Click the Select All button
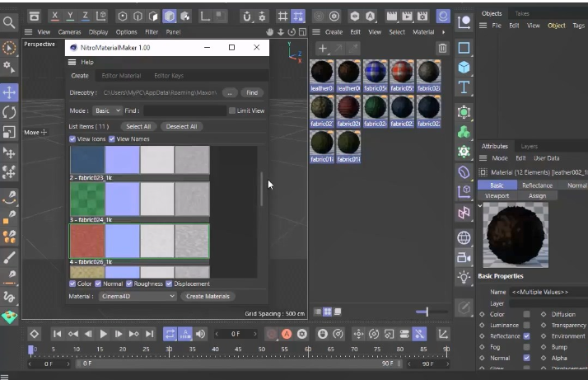Viewport: 588px width, 380px height. [138, 127]
